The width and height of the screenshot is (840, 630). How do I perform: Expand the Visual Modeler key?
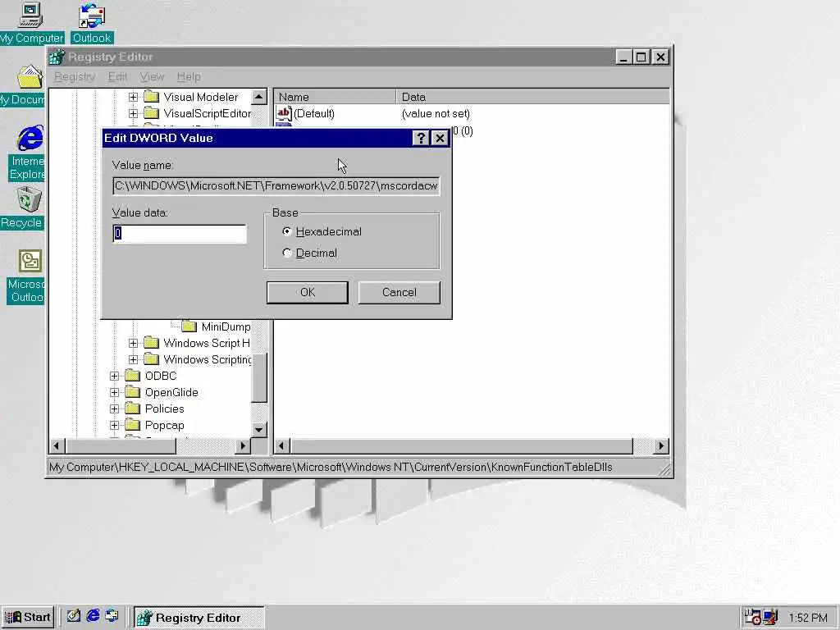(134, 97)
